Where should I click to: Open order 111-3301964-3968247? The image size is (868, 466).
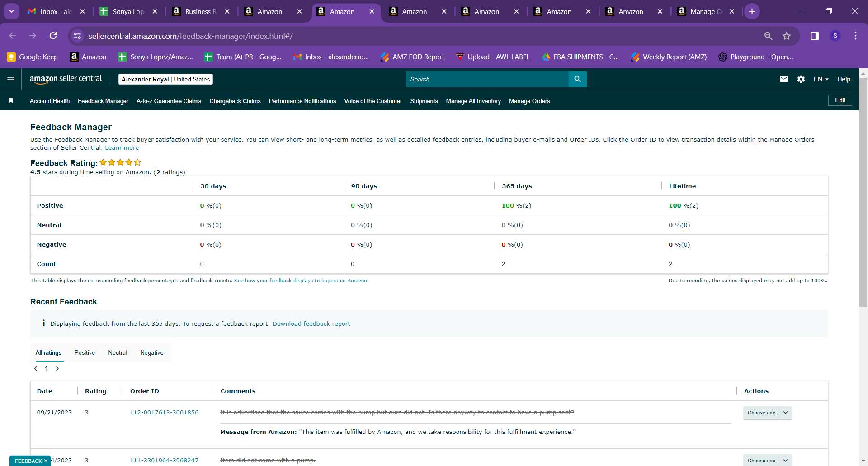click(164, 460)
